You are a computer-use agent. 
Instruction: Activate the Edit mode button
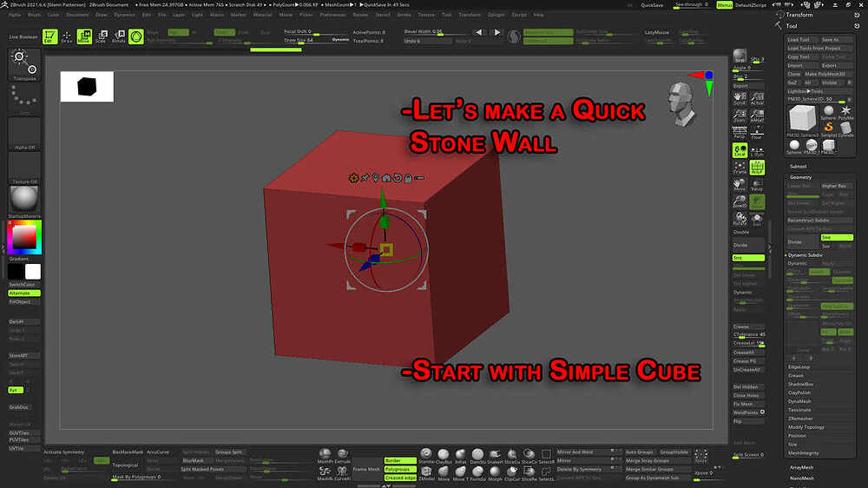[49, 36]
